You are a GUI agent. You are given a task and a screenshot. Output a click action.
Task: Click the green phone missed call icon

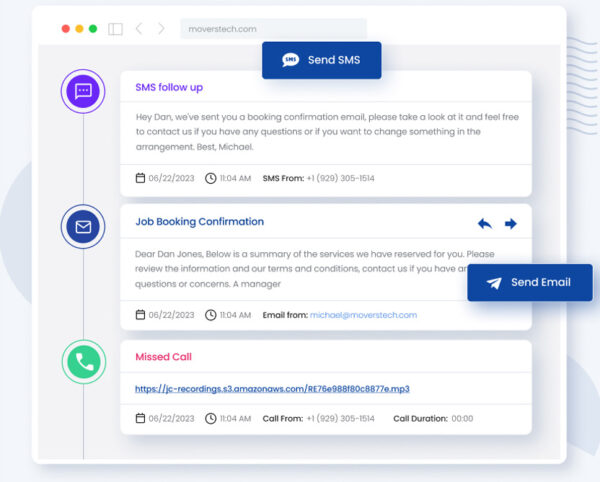[x=83, y=362]
